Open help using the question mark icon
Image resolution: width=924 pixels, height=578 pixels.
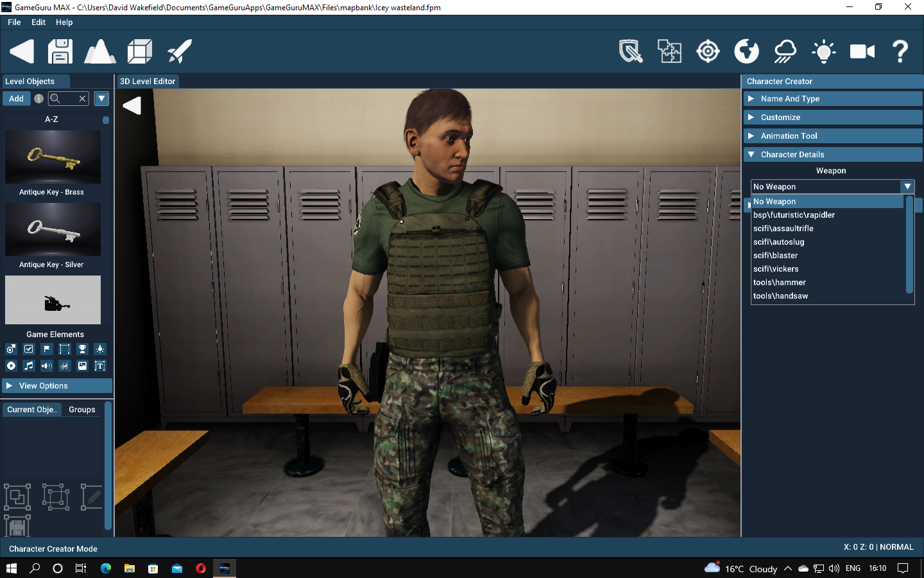pos(900,51)
